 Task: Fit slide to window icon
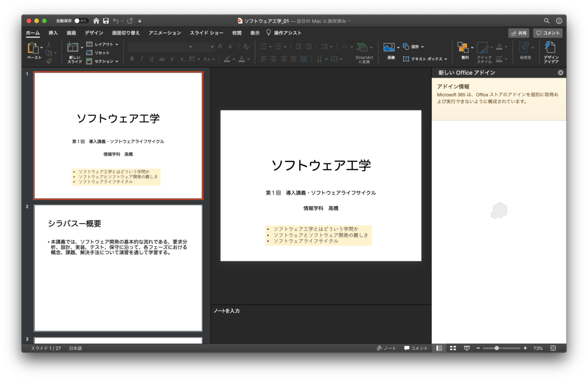point(553,348)
